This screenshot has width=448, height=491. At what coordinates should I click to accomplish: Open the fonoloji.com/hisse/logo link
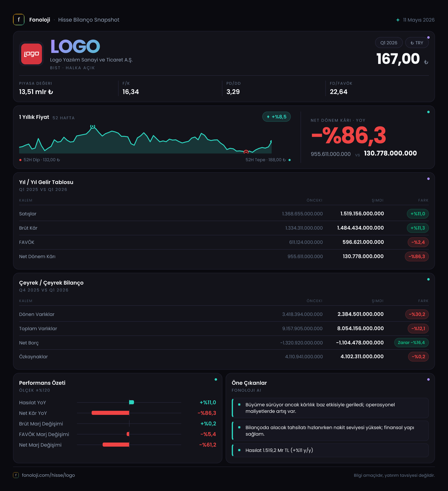[x=48, y=475]
